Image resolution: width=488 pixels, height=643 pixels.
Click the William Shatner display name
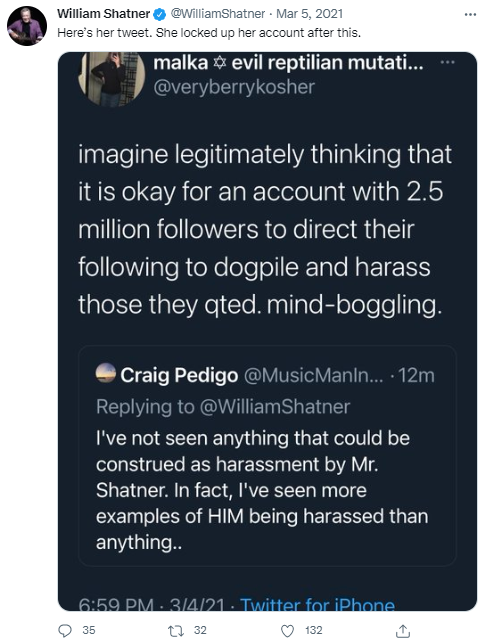pos(103,14)
